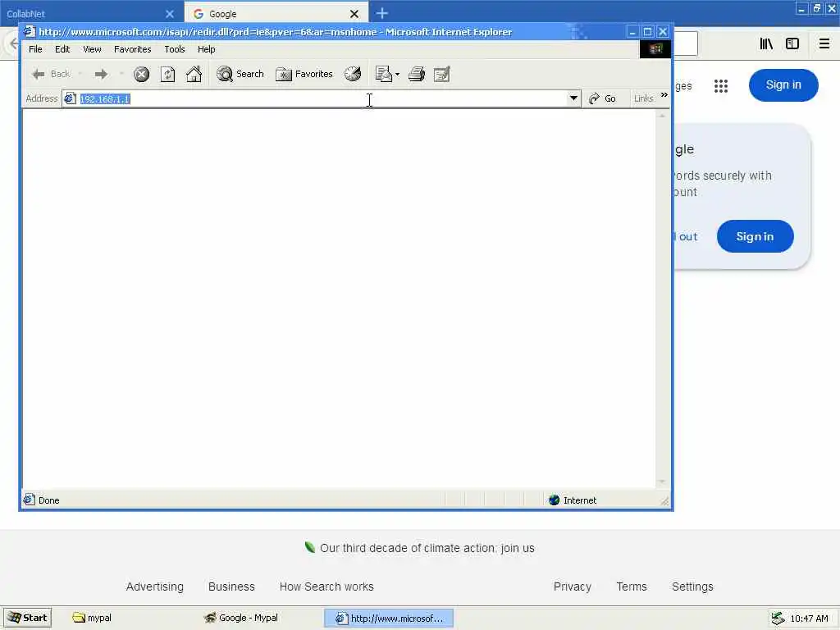840x630 pixels.
Task: Click the Business footer link on Google
Action: click(x=231, y=587)
